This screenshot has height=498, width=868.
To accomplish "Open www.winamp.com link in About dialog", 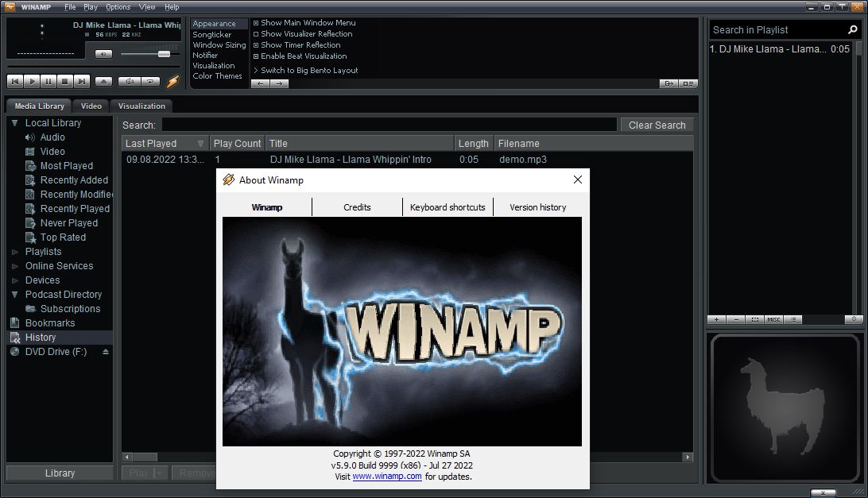I will (x=387, y=477).
